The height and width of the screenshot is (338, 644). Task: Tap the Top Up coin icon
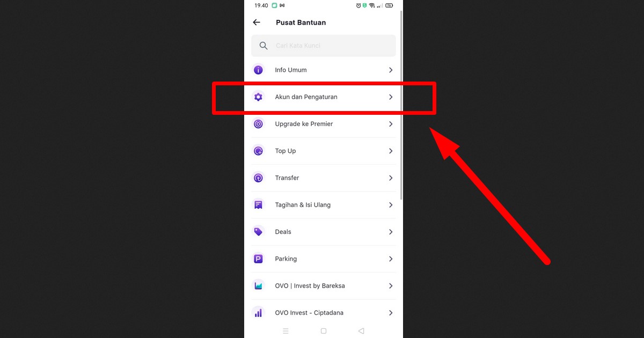point(258,151)
